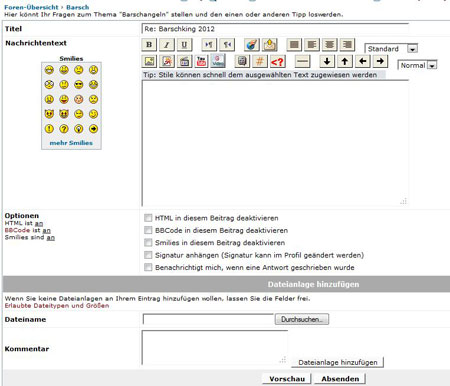Set right-to-left paragraph direction
The width and height of the screenshot is (450, 386).
tap(227, 45)
